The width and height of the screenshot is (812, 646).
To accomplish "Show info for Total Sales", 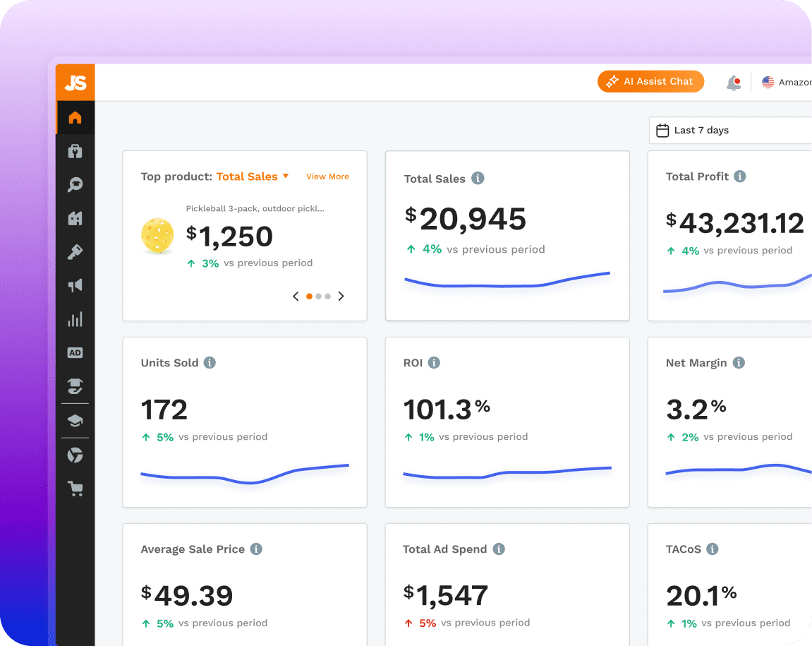I will click(x=478, y=179).
